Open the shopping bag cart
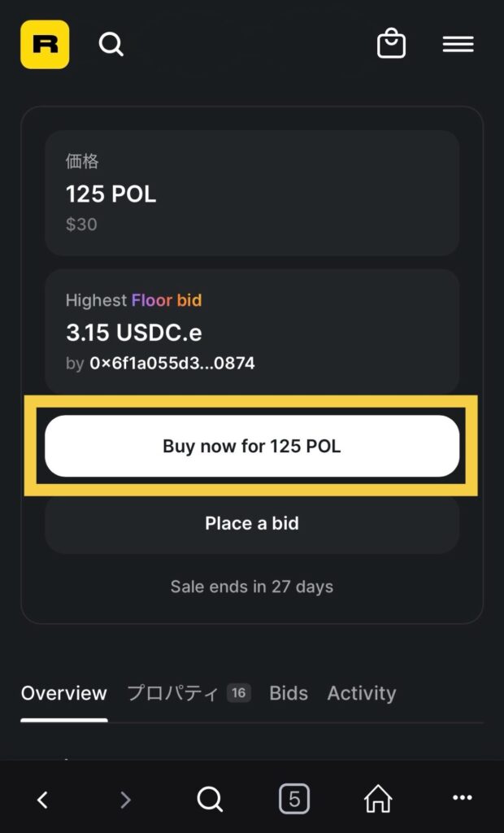 pyautogui.click(x=391, y=44)
